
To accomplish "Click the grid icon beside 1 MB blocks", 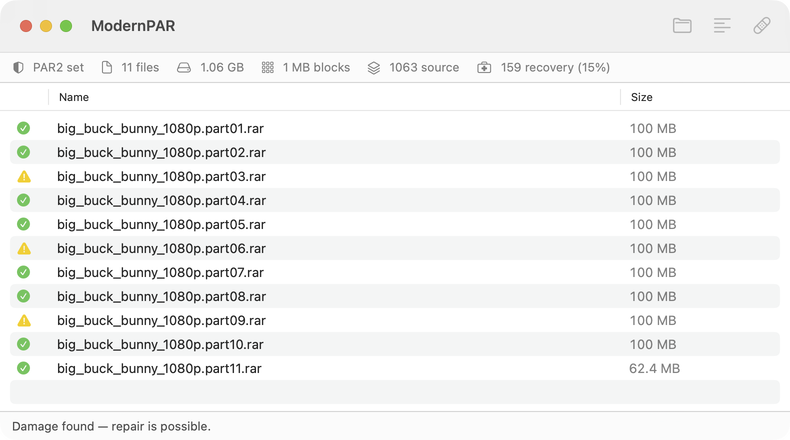I will pyautogui.click(x=268, y=68).
